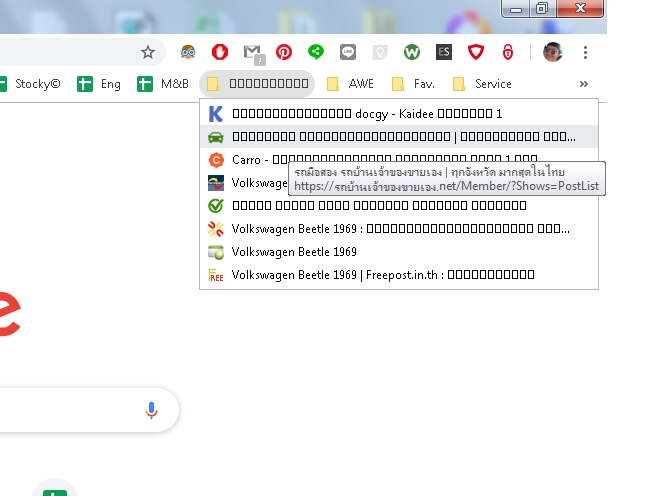Click the faded lightbulb extension icon
The height and width of the screenshot is (496, 668).
(x=380, y=52)
